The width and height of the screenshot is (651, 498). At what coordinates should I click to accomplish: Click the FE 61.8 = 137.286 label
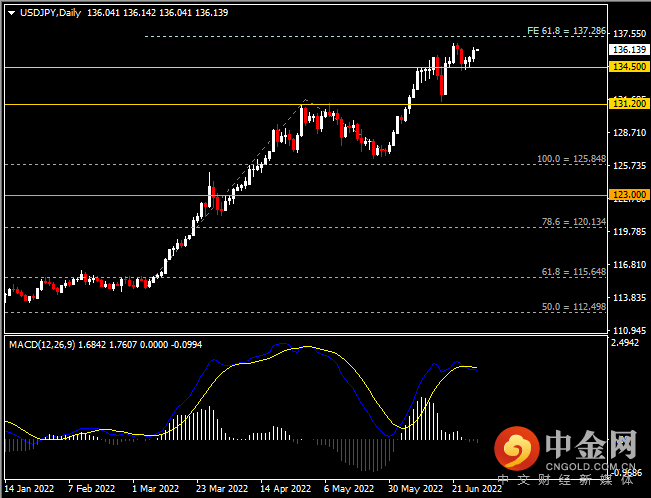click(566, 31)
